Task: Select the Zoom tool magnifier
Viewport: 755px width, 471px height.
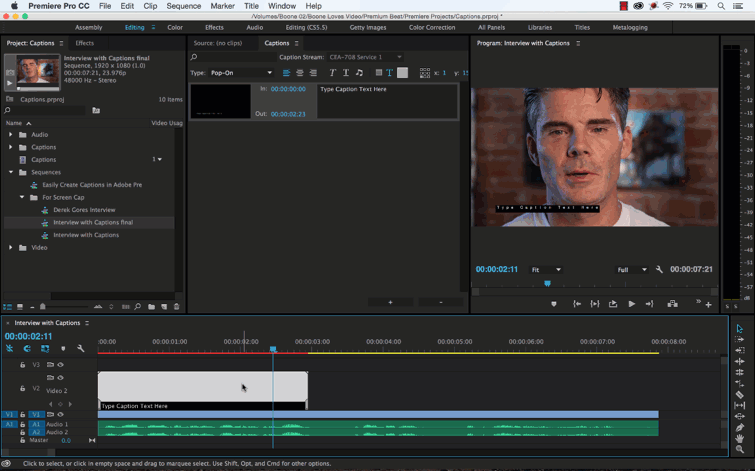Action: pos(739,450)
